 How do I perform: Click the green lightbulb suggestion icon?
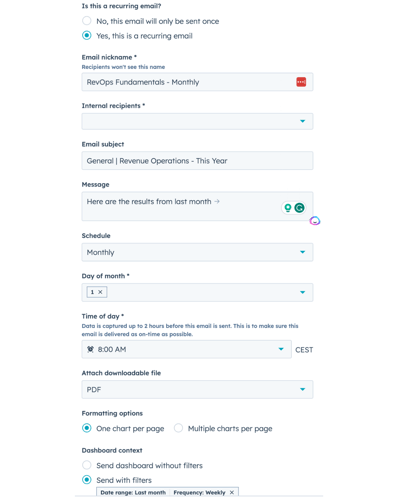[287, 208]
